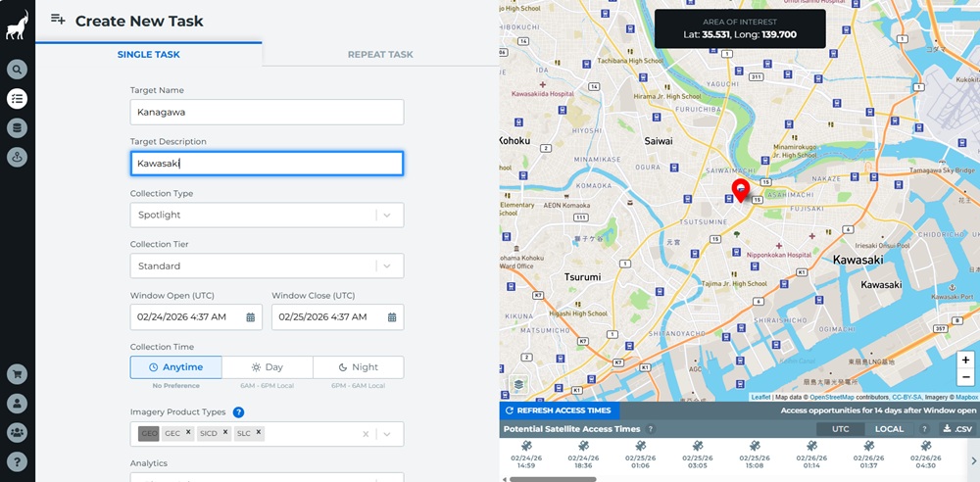Open the shopping cart in sidebar
Image resolution: width=980 pixels, height=482 pixels.
pos(17,373)
